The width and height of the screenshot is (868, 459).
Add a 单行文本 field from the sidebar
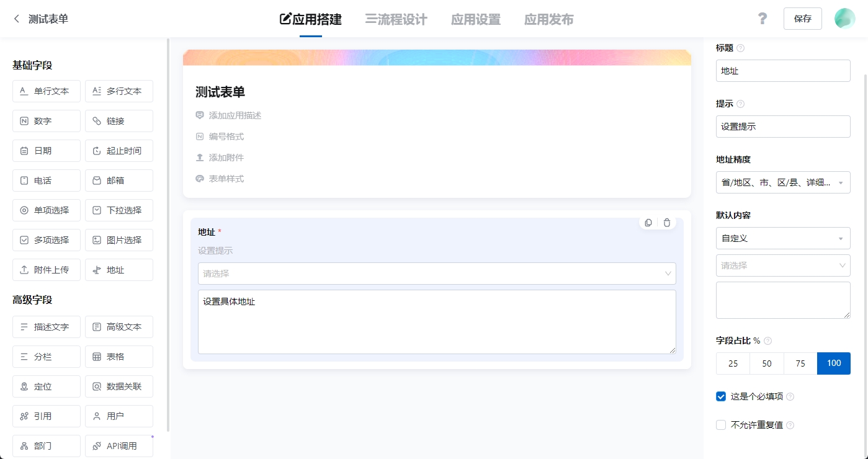tap(46, 91)
